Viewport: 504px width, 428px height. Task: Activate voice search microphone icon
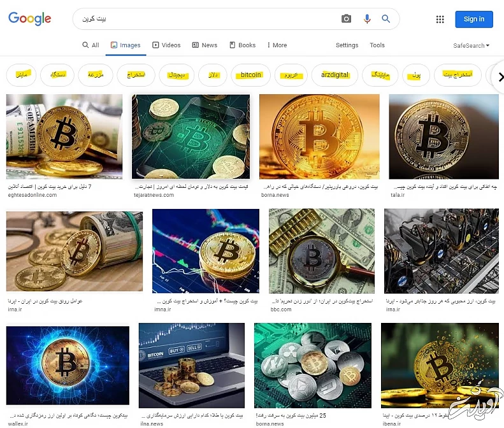(367, 19)
